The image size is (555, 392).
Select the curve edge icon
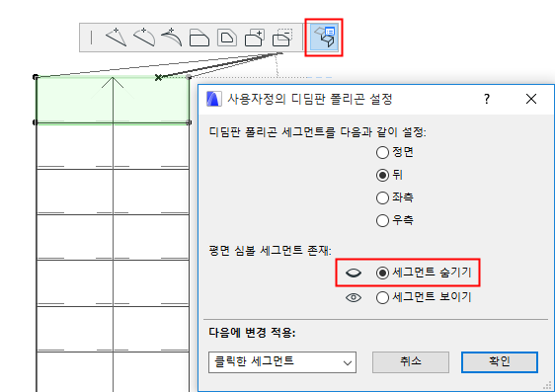(144, 38)
